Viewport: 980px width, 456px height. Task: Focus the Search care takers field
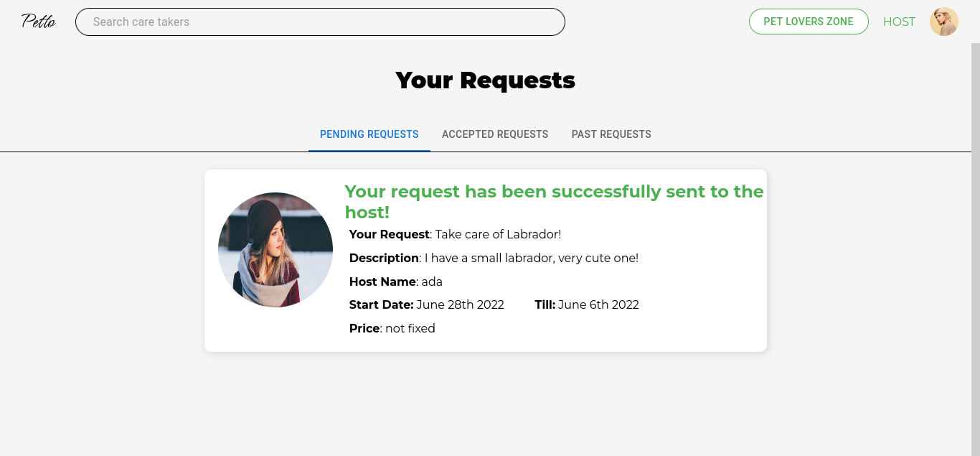coord(320,22)
